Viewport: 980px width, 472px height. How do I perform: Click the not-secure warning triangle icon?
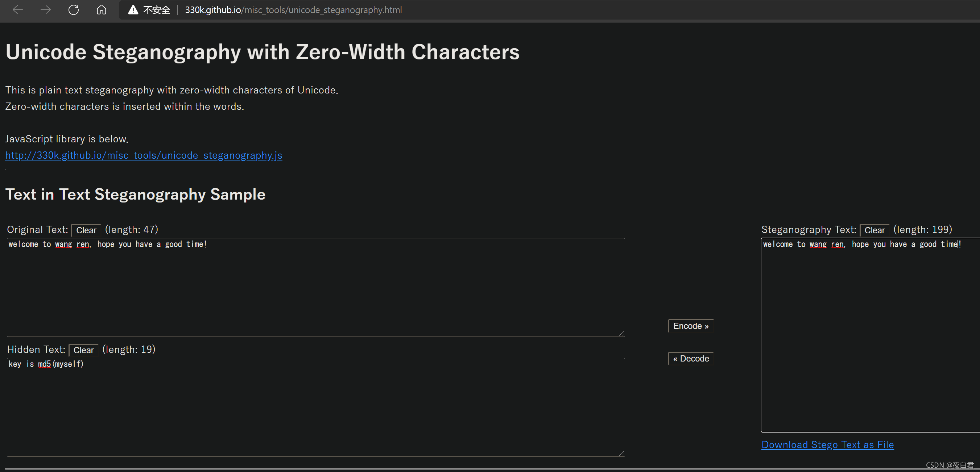coord(133,10)
